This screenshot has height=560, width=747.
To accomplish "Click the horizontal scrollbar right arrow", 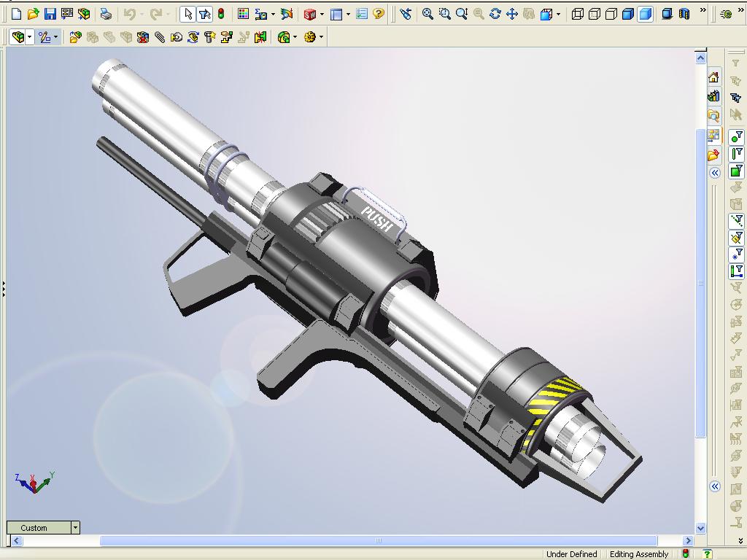I will pyautogui.click(x=687, y=541).
